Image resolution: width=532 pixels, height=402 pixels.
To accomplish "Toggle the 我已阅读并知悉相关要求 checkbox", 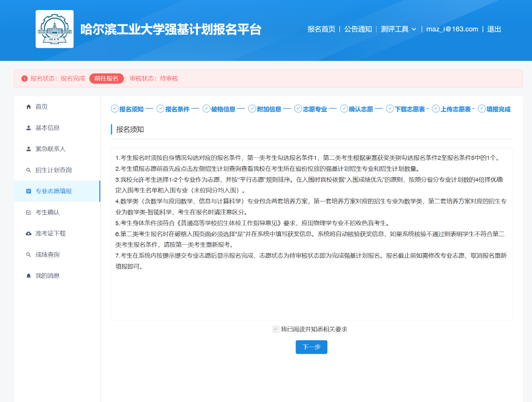I will [x=275, y=329].
